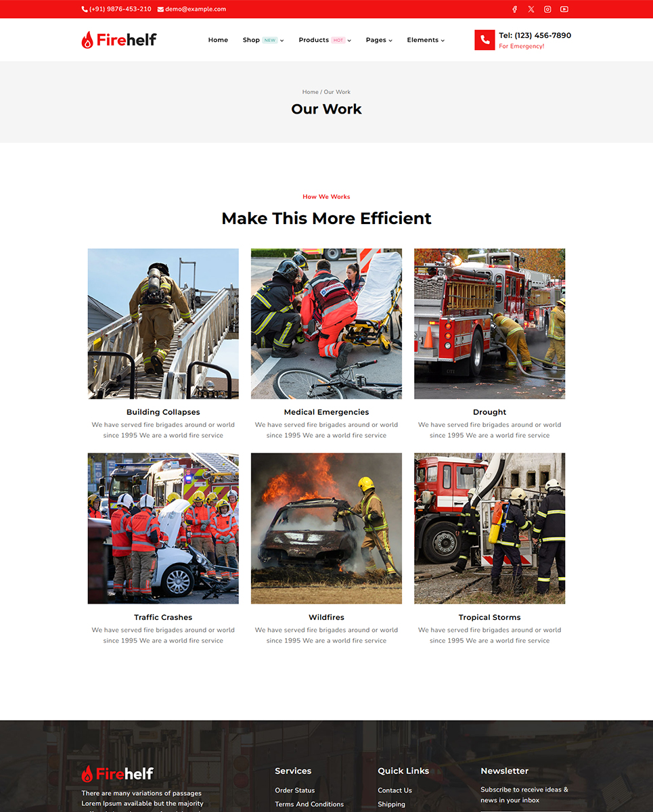The width and height of the screenshot is (653, 812).
Task: Click the red emergency phone icon
Action: pyautogui.click(x=485, y=40)
